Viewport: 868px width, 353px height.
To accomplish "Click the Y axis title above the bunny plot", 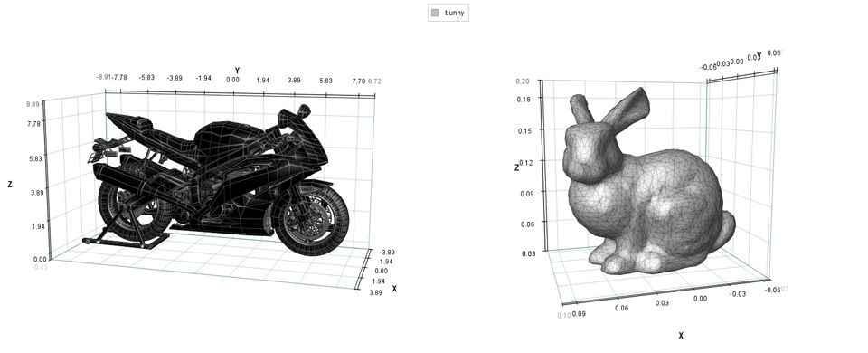I will pos(759,55).
